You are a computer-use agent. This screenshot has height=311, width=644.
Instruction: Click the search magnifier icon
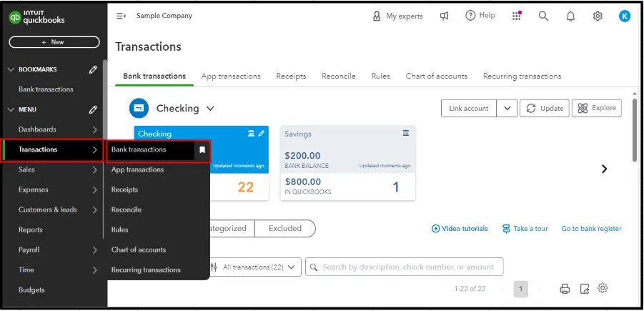[543, 16]
